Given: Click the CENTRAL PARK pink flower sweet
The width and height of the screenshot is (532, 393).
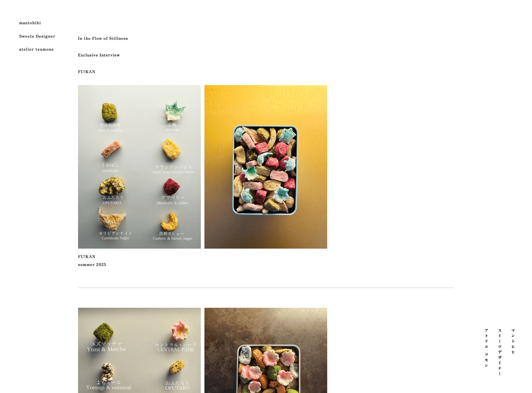Looking at the screenshot, I should pyautogui.click(x=180, y=330).
